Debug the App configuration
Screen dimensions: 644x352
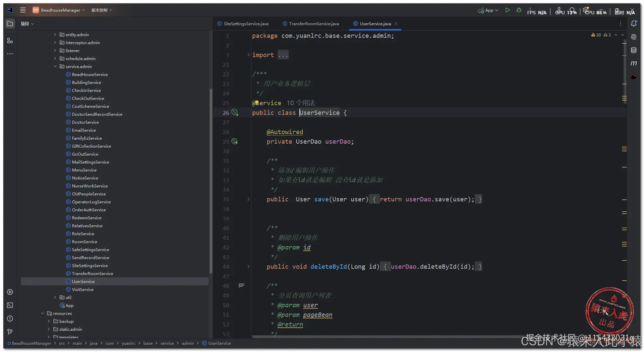tap(519, 10)
